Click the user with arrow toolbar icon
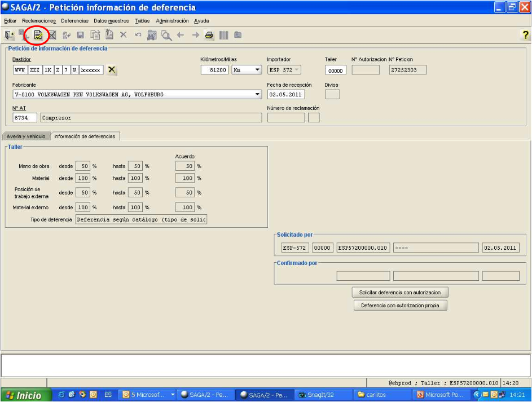This screenshot has height=402, width=532. (x=67, y=35)
